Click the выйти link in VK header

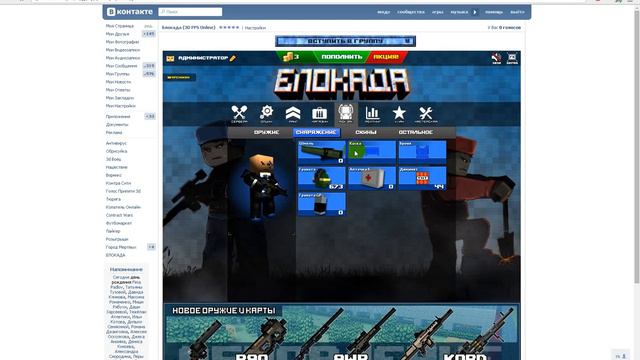(x=517, y=12)
